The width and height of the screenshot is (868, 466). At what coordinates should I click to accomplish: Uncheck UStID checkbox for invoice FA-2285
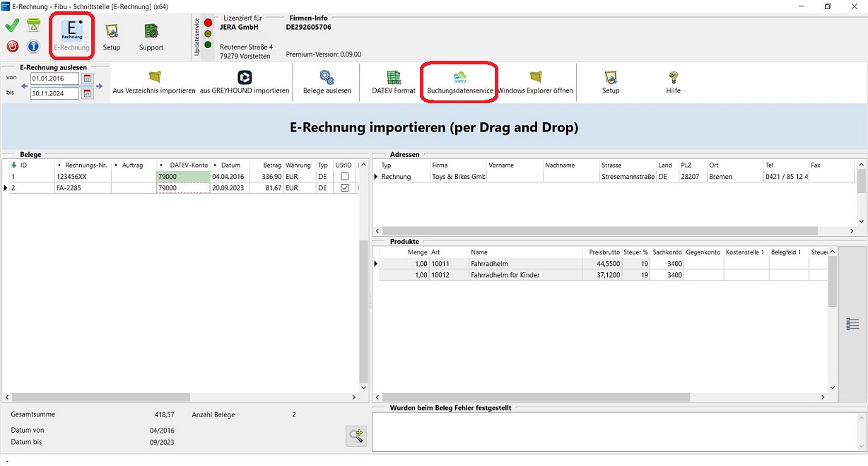[345, 188]
